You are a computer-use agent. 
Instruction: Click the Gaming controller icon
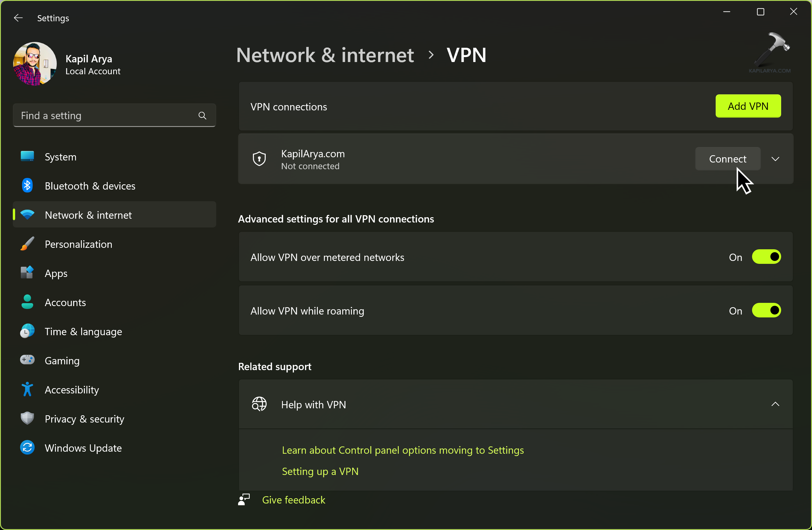[27, 361]
